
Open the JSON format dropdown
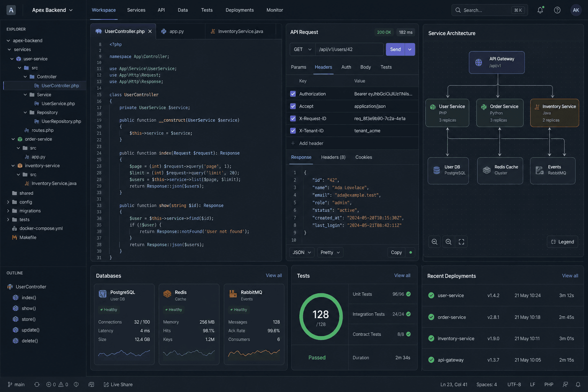pos(302,252)
